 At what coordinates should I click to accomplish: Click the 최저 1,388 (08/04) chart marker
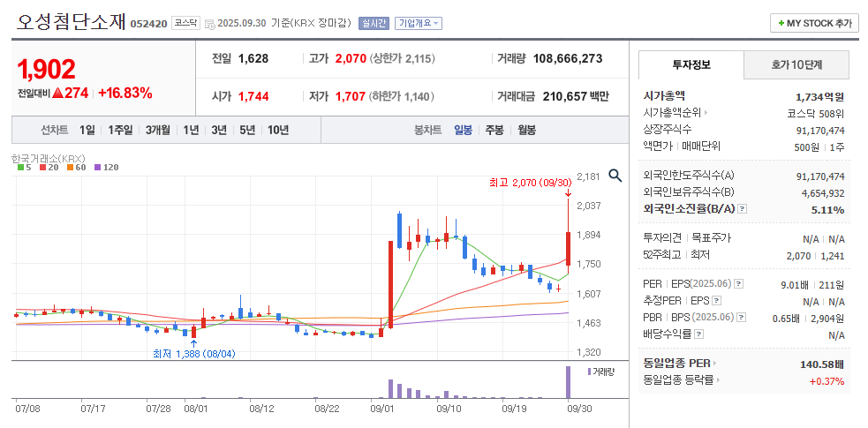tap(194, 354)
